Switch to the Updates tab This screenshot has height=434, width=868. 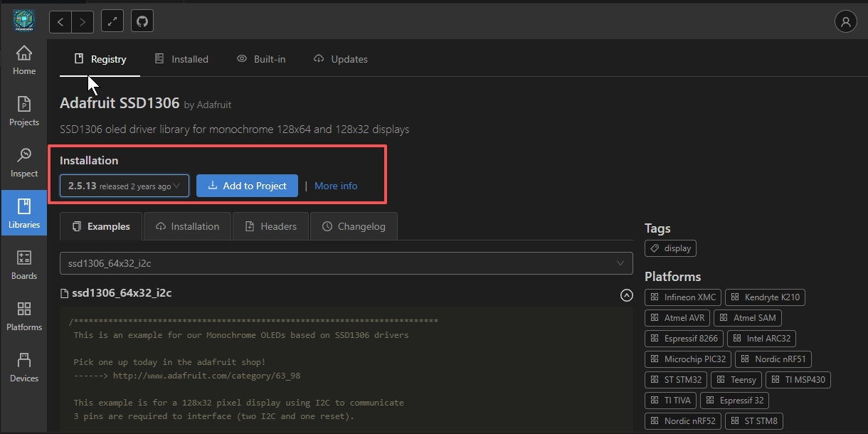coord(340,59)
